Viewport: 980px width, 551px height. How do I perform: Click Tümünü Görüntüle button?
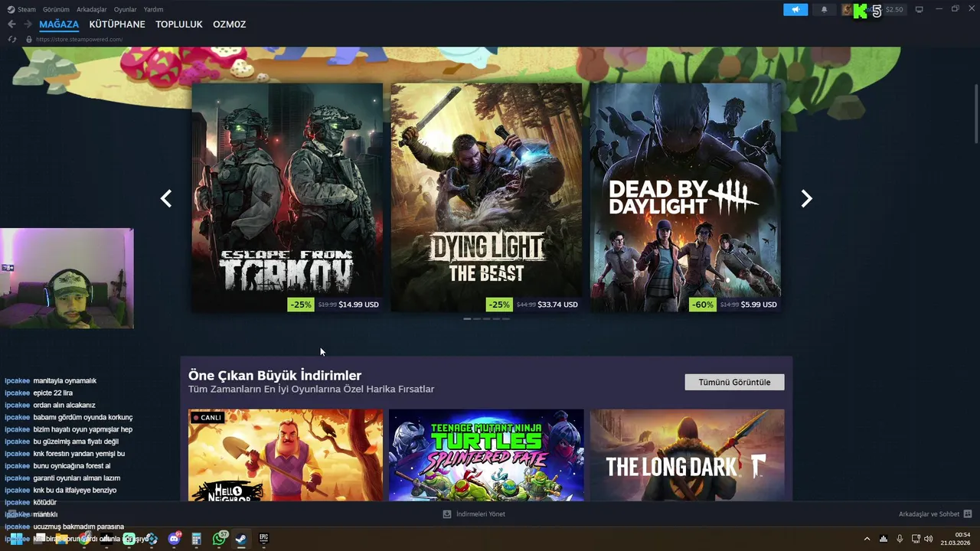pos(734,382)
